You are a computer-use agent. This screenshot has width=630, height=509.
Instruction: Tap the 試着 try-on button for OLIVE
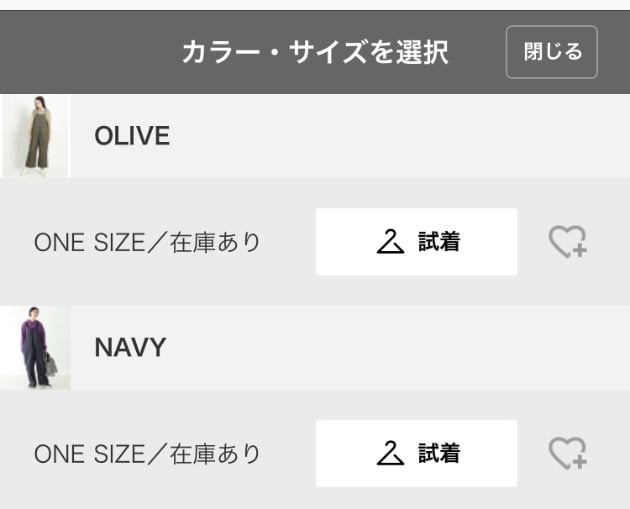(416, 242)
